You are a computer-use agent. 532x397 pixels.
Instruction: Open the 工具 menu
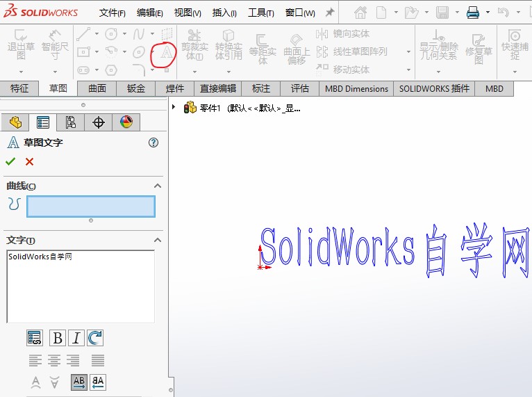click(260, 13)
